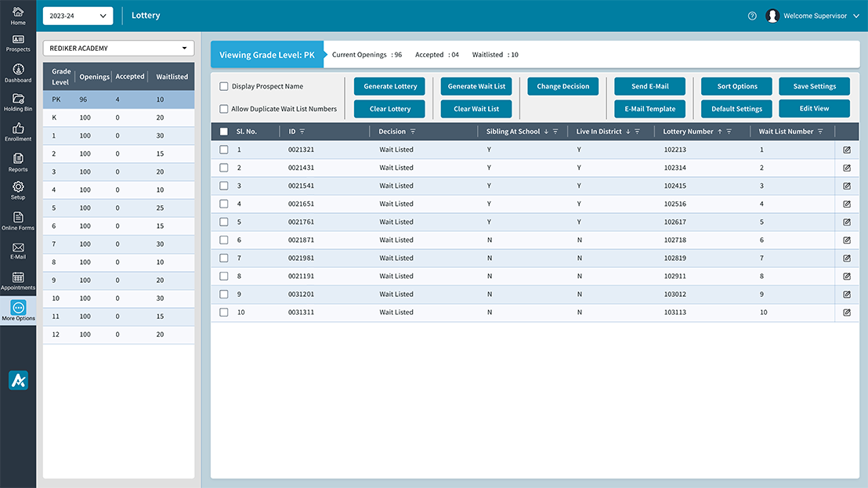Click the Generate Lottery button
This screenshot has width=868, height=488.
coord(389,86)
